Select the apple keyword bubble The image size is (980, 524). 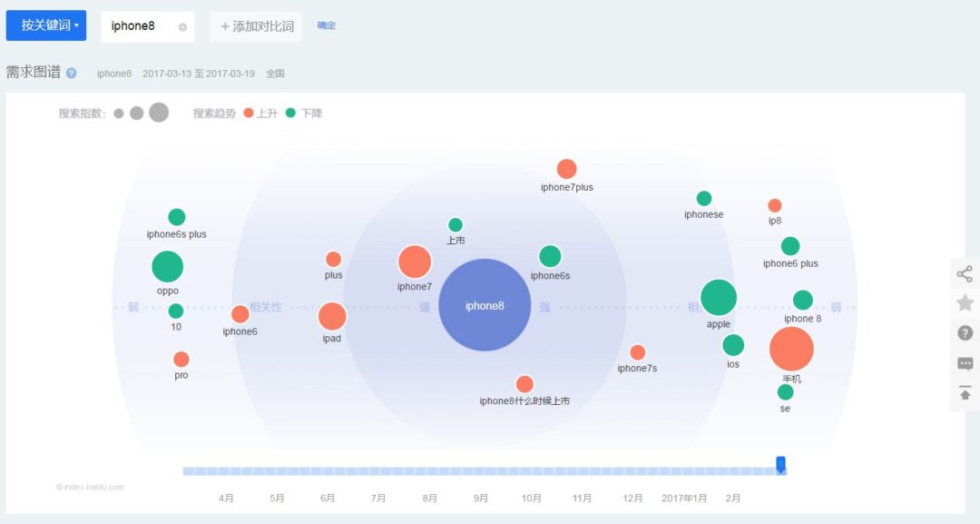[718, 296]
